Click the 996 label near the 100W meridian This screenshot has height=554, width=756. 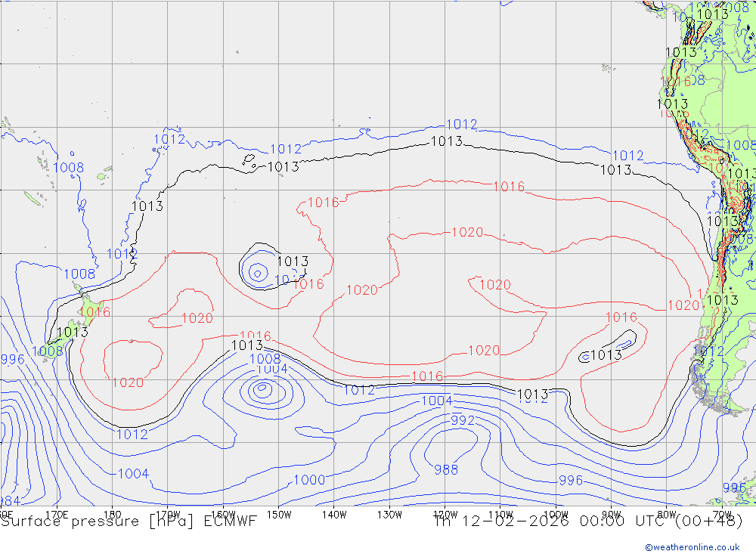coord(571,480)
